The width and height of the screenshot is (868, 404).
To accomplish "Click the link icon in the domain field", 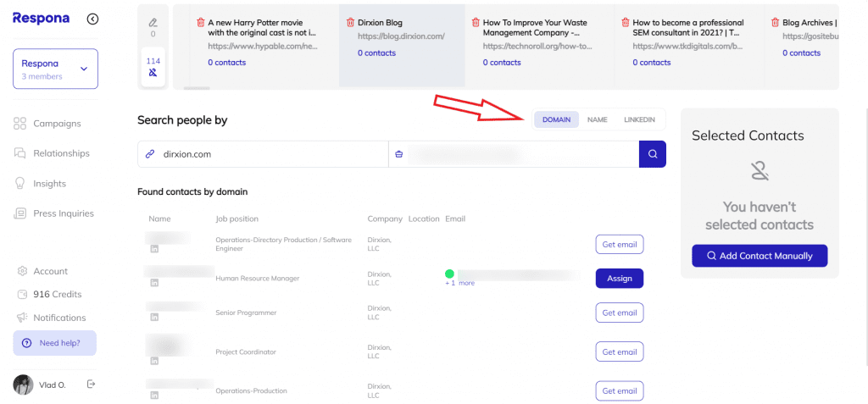I will tap(149, 154).
